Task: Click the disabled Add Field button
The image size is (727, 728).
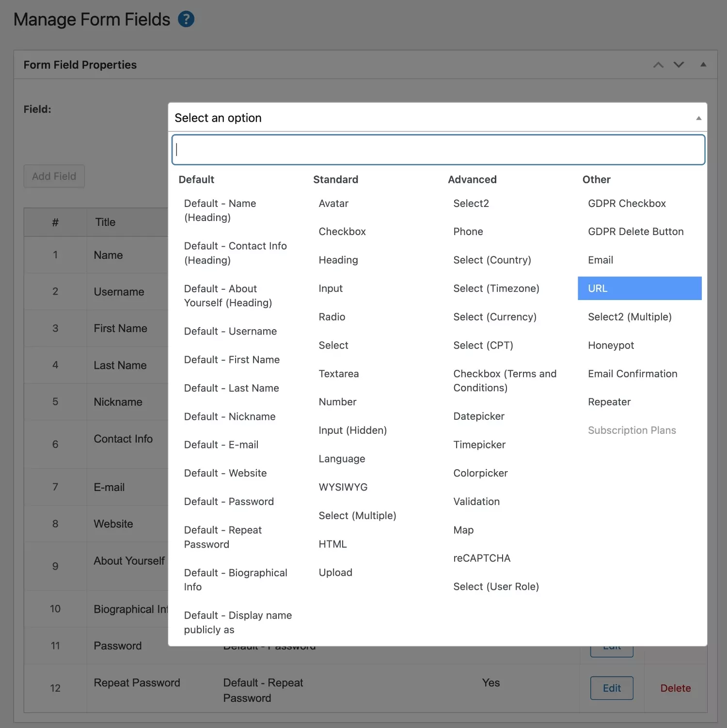Action: pos(54,176)
